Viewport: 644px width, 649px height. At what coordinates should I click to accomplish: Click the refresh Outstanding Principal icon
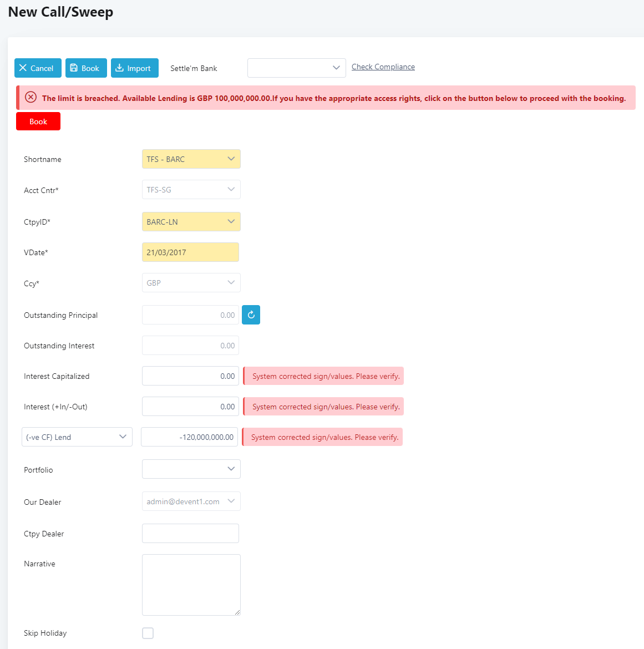tap(251, 315)
